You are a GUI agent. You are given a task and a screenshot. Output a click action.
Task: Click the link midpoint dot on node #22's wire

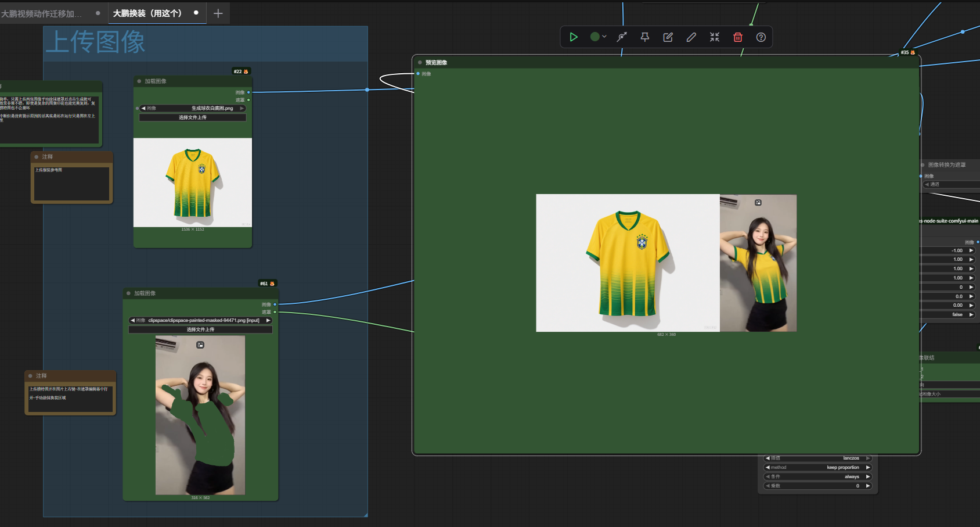(367, 89)
